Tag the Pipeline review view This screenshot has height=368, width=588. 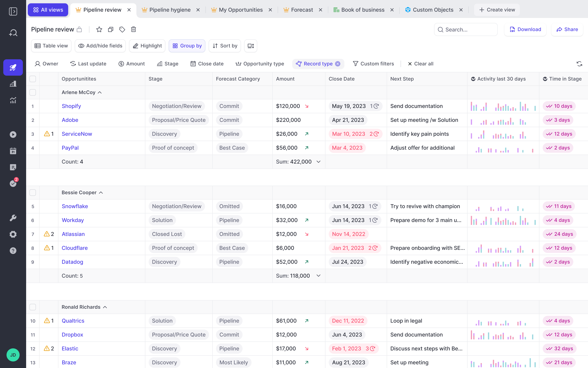click(122, 29)
